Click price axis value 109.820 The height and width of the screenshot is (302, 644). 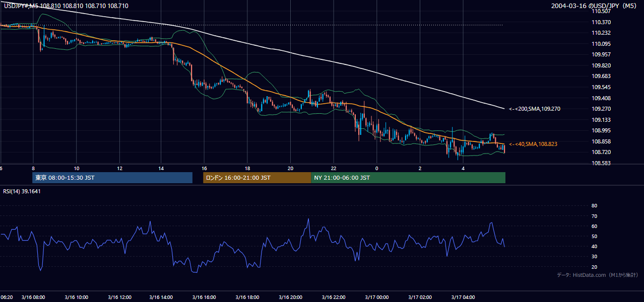pyautogui.click(x=601, y=65)
